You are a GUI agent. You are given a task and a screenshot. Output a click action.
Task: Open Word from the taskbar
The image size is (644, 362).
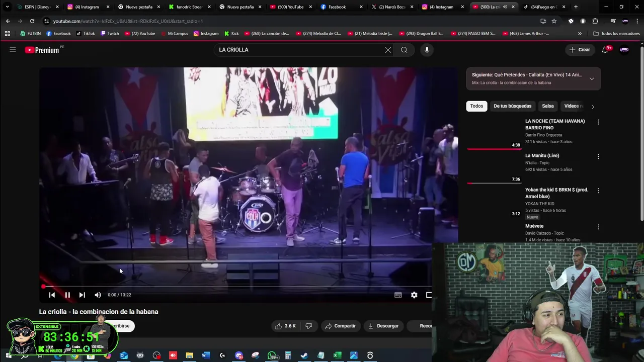[206, 355]
